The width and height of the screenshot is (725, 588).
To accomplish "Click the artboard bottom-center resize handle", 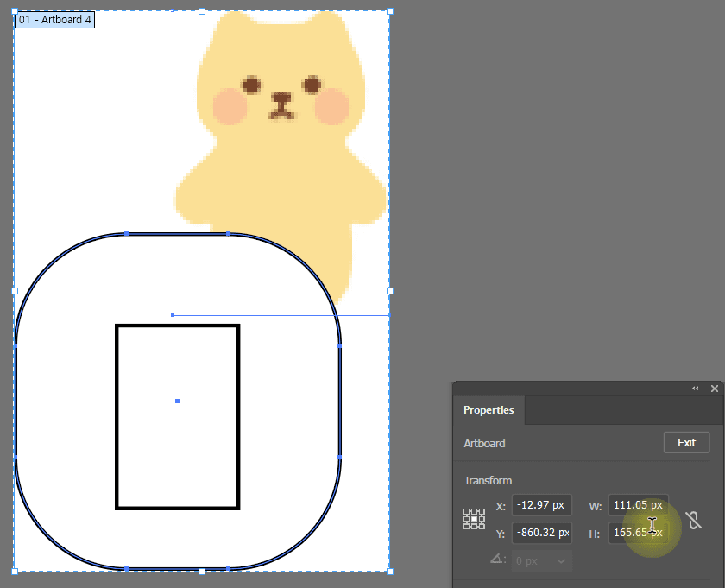I will (x=202, y=572).
